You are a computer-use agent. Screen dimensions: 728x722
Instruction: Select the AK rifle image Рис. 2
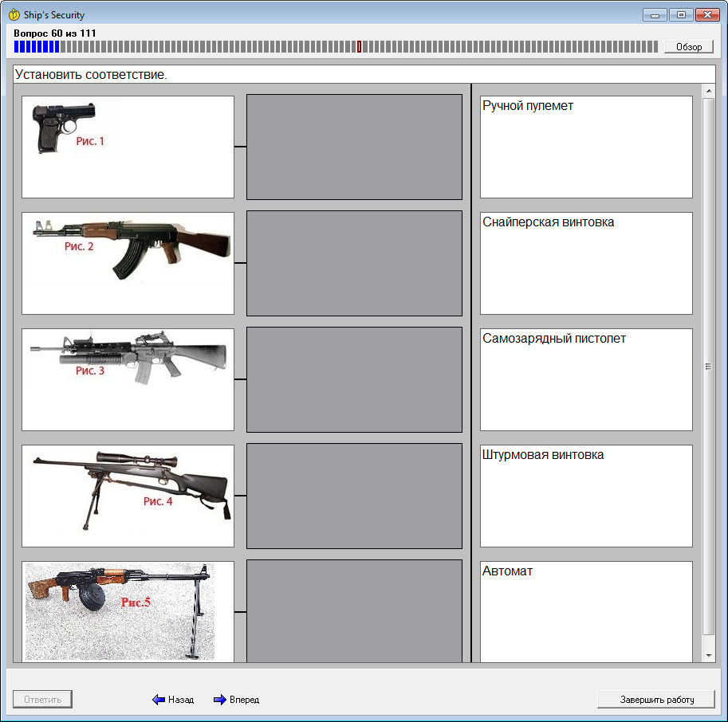[x=128, y=263]
